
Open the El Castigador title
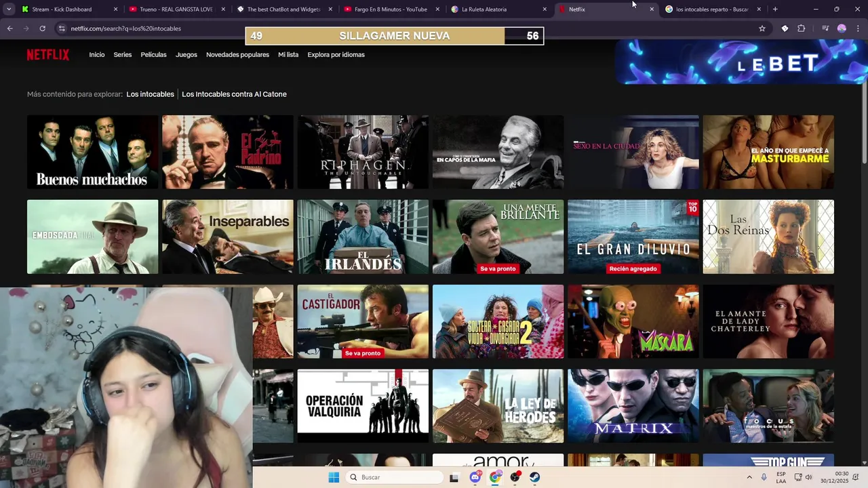pyautogui.click(x=363, y=321)
